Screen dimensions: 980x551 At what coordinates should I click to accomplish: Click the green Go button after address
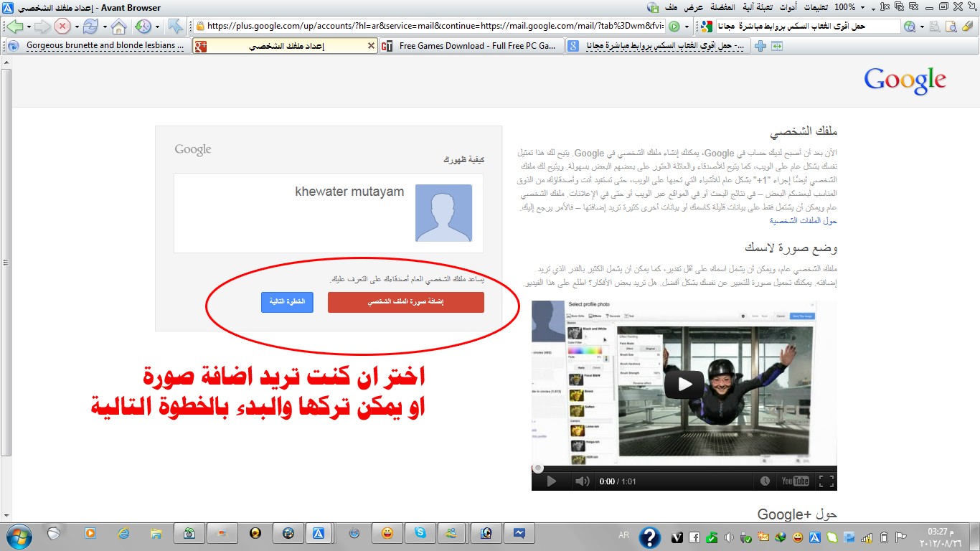tap(674, 27)
